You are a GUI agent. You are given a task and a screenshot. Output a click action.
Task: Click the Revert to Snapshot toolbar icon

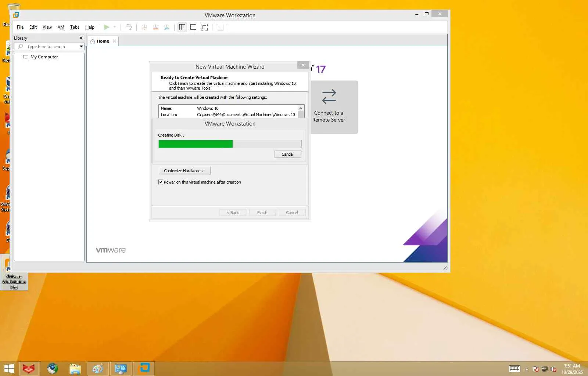coord(156,27)
